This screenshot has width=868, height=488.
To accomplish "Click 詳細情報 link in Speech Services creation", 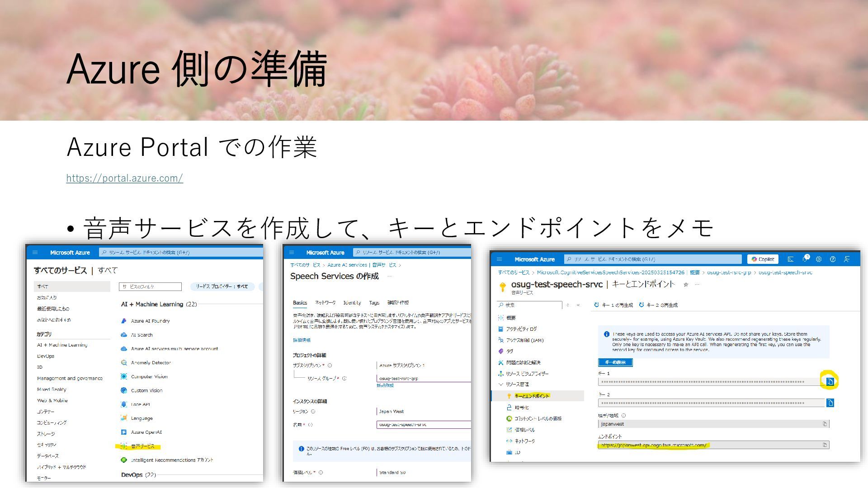I will (x=302, y=340).
